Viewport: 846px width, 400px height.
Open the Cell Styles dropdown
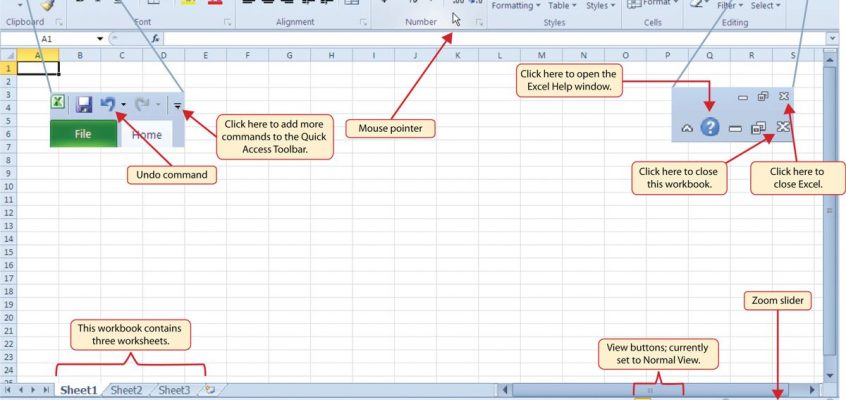coord(601,5)
